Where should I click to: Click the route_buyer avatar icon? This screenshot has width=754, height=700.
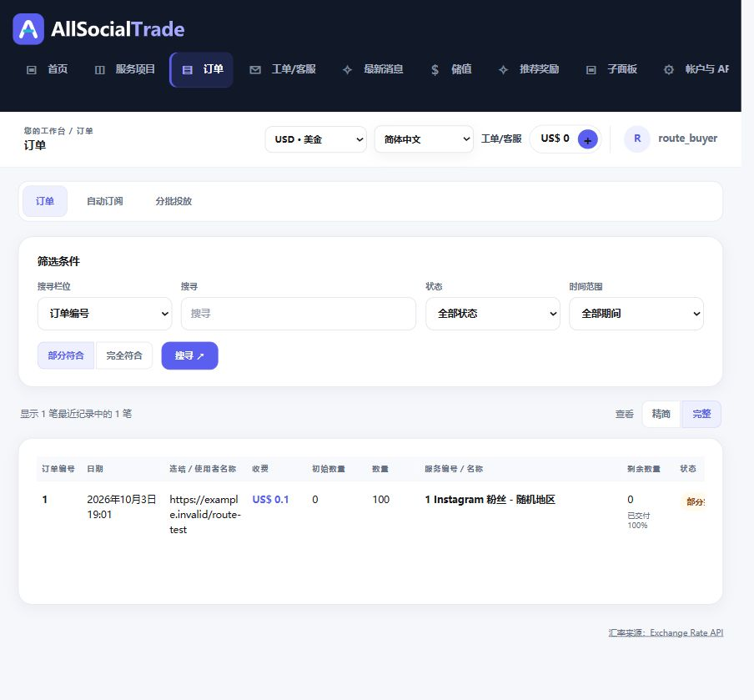[x=637, y=139]
